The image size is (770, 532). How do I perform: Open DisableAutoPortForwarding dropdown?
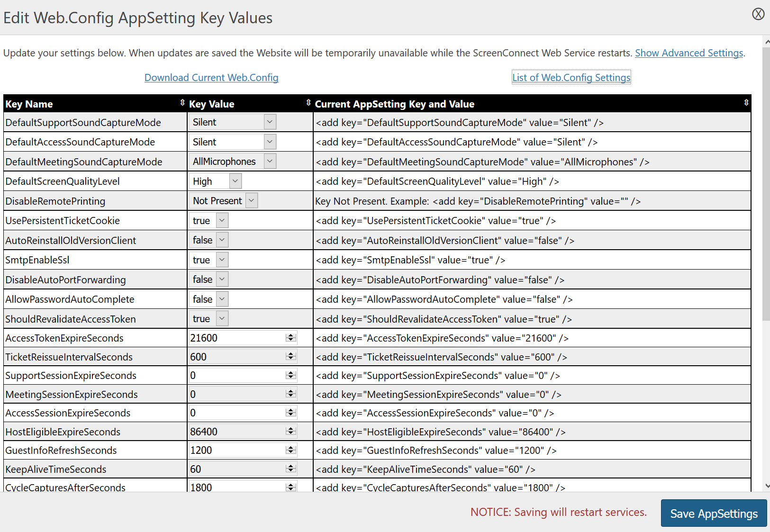point(209,280)
